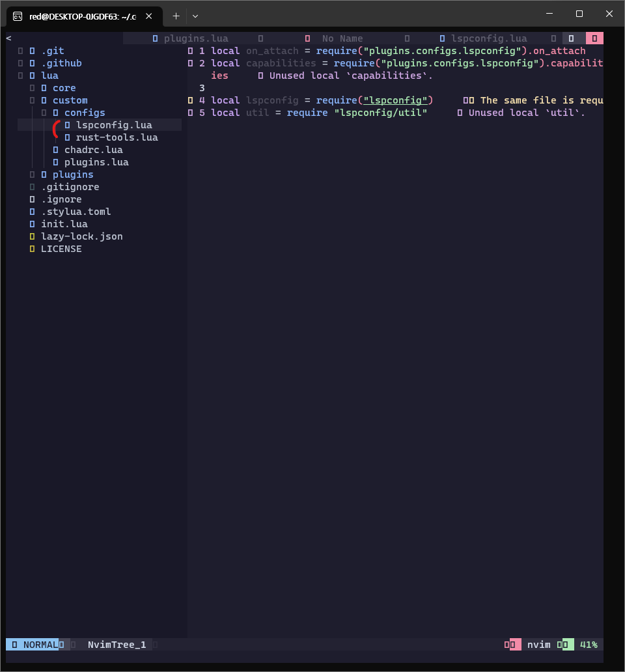Click the pink icon before No Name tab
Screen dimensions: 625x672
point(307,38)
